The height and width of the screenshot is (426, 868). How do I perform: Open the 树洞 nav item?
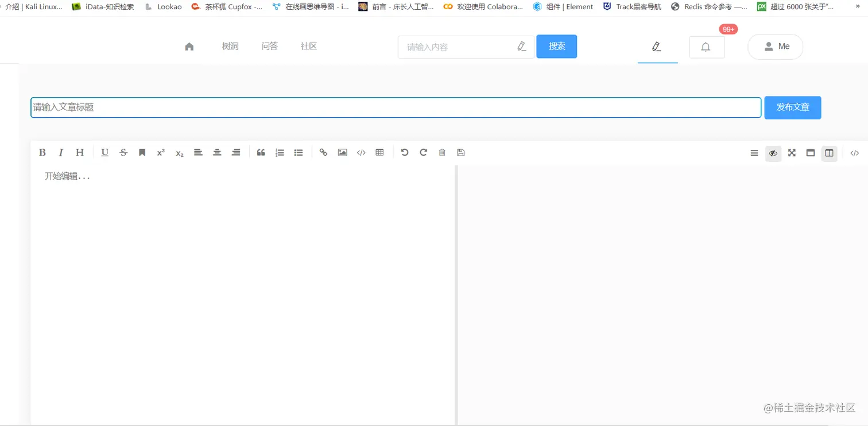230,47
